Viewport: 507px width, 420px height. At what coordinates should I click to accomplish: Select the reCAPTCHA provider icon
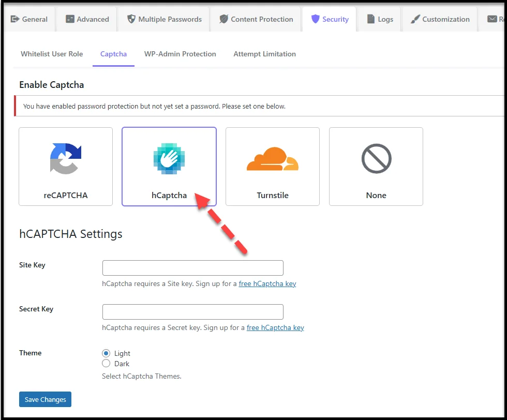tap(65, 158)
